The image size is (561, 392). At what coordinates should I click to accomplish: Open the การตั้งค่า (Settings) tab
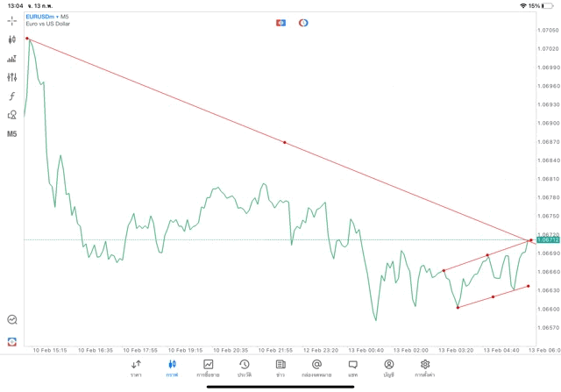pyautogui.click(x=425, y=367)
